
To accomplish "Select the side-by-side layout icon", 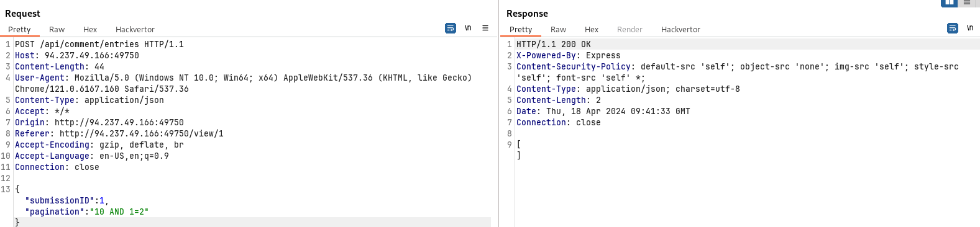I will tap(949, 2).
